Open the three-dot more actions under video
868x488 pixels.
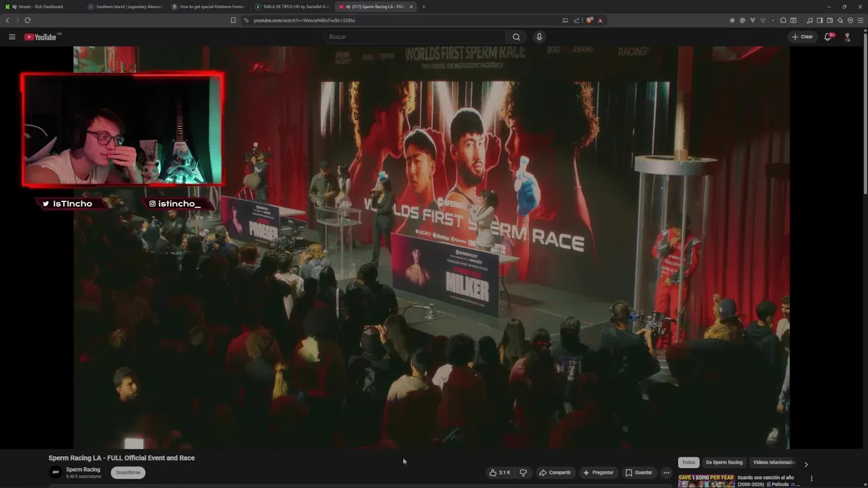tap(667, 472)
